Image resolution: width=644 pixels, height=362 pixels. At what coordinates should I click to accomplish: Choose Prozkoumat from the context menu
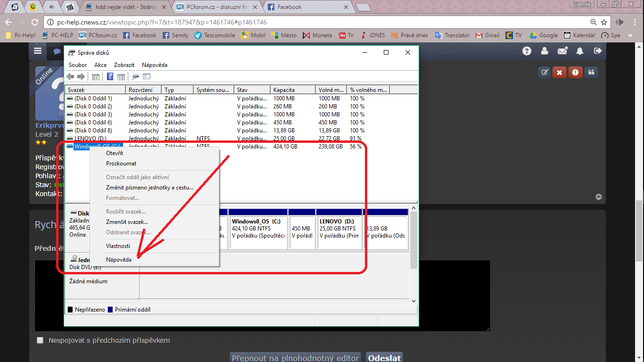[x=154, y=164]
